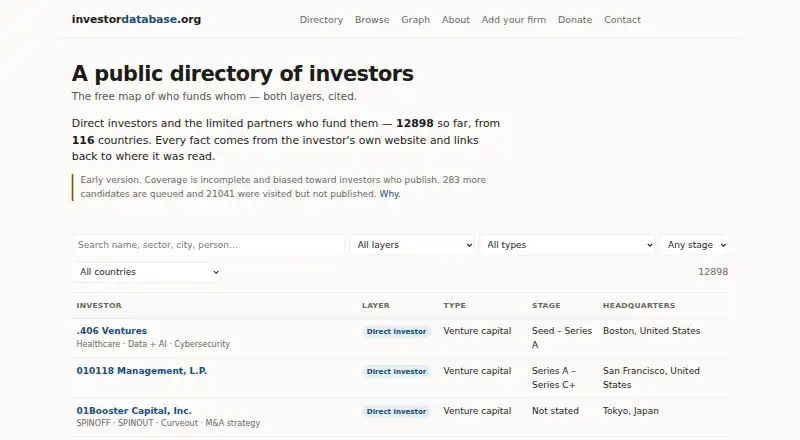The image size is (800, 440).
Task: Expand the Any stage dropdown
Action: tap(694, 245)
